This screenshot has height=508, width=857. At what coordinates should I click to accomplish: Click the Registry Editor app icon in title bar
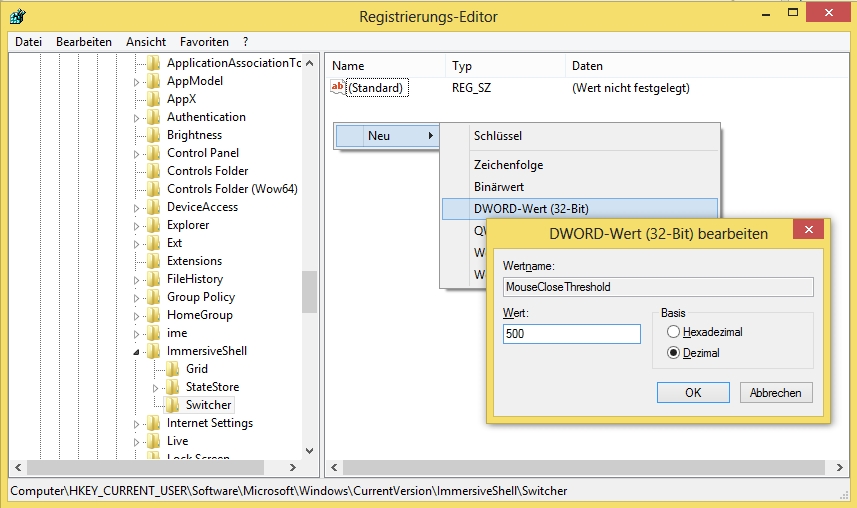17,16
